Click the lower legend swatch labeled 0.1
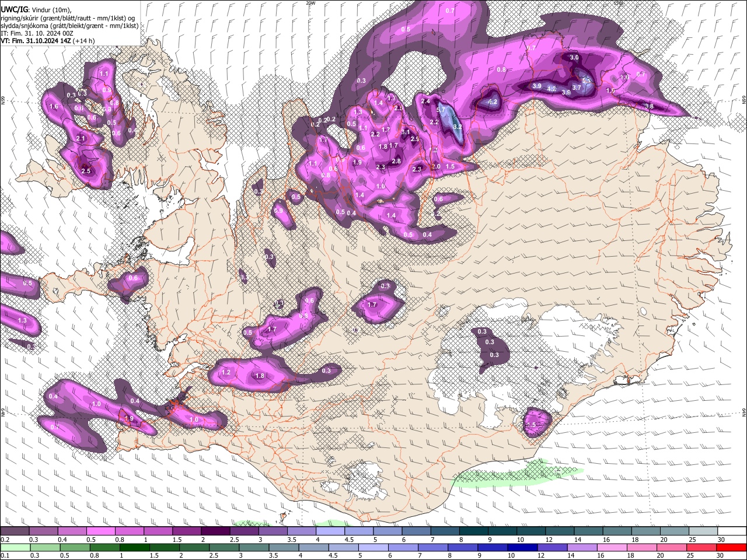 tap(15, 547)
